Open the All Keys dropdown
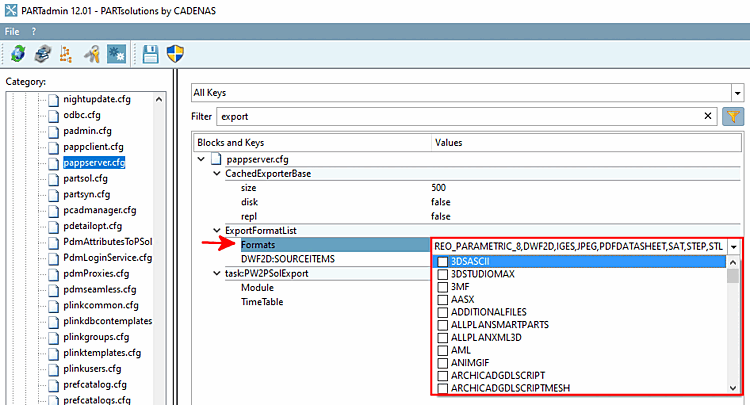 coord(737,93)
